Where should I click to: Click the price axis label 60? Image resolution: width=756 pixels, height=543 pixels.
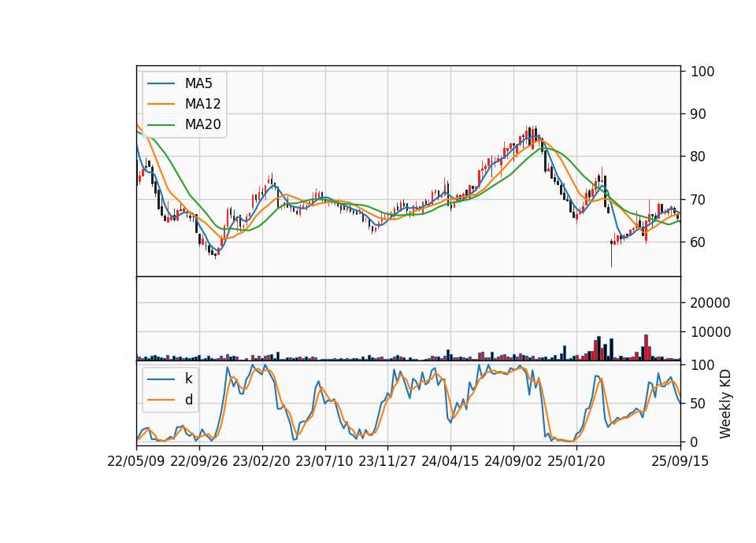(699, 242)
